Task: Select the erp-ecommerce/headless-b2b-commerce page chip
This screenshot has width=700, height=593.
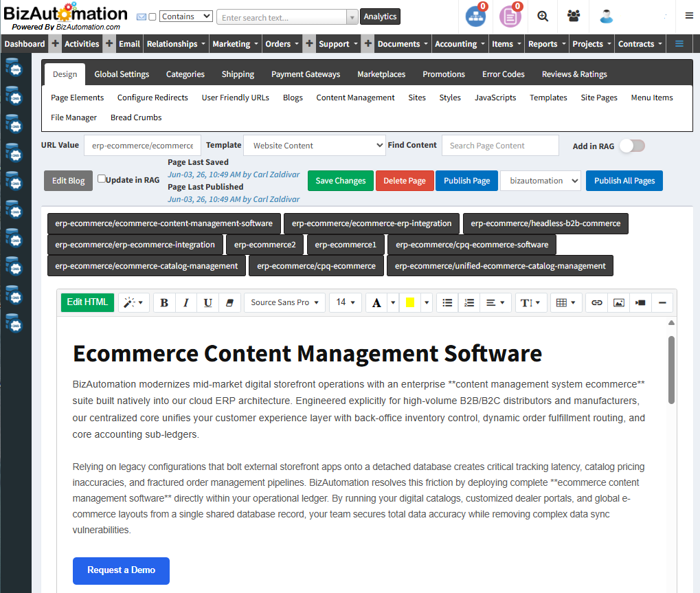Action: (x=545, y=223)
